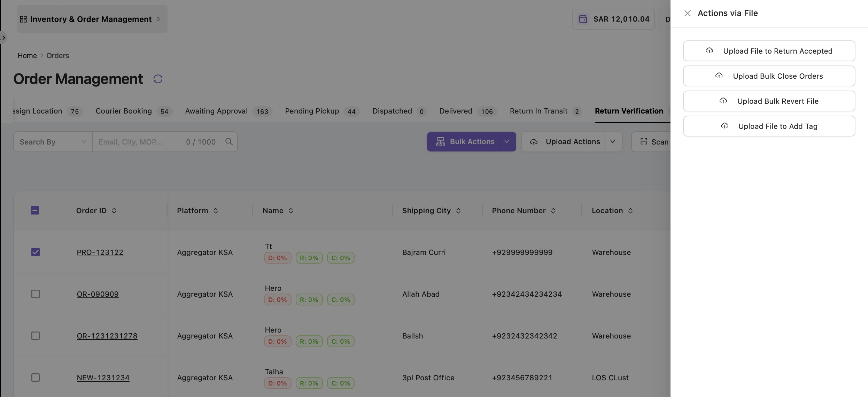Click the hierarchy icon in Bulk Actions

[x=441, y=141]
